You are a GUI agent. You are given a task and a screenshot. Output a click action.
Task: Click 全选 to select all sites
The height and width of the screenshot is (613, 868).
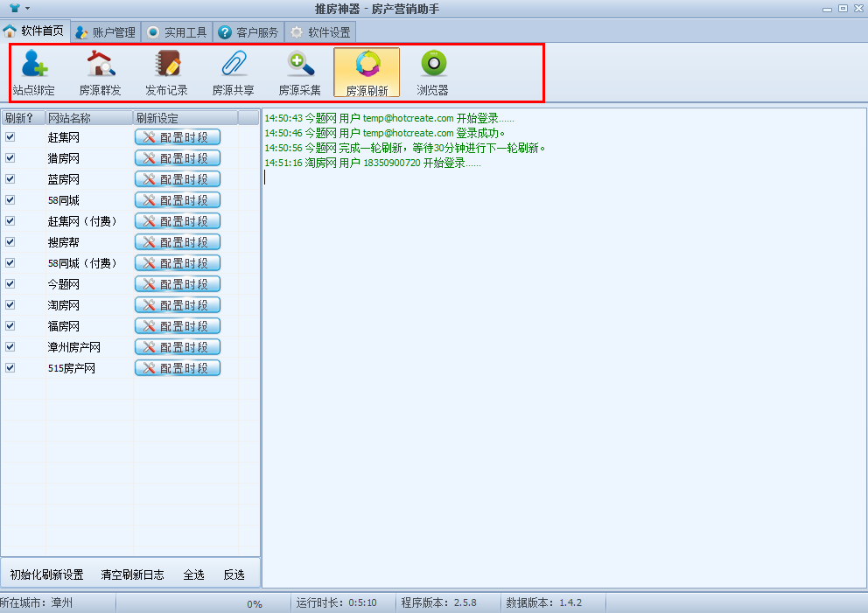click(193, 575)
